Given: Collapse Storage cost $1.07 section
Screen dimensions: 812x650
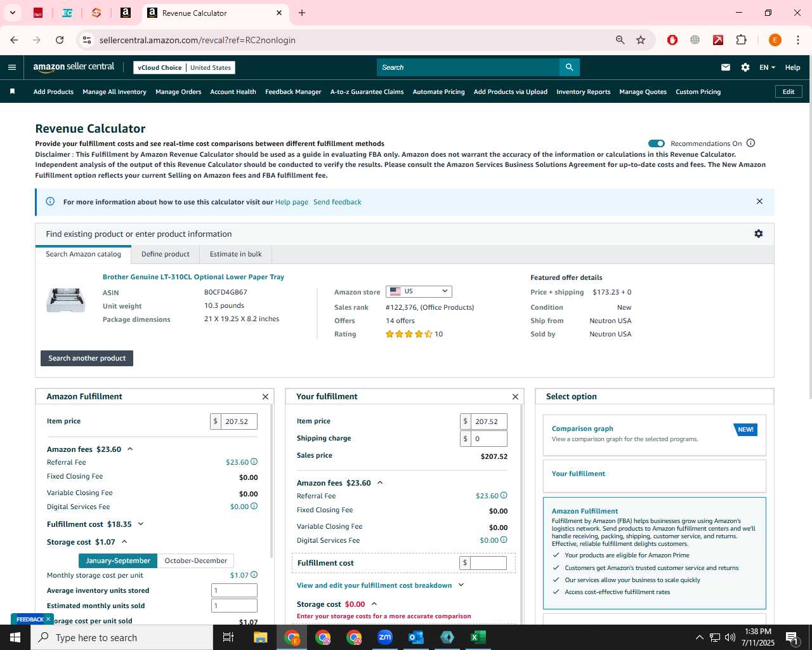Looking at the screenshot, I should pyautogui.click(x=124, y=542).
